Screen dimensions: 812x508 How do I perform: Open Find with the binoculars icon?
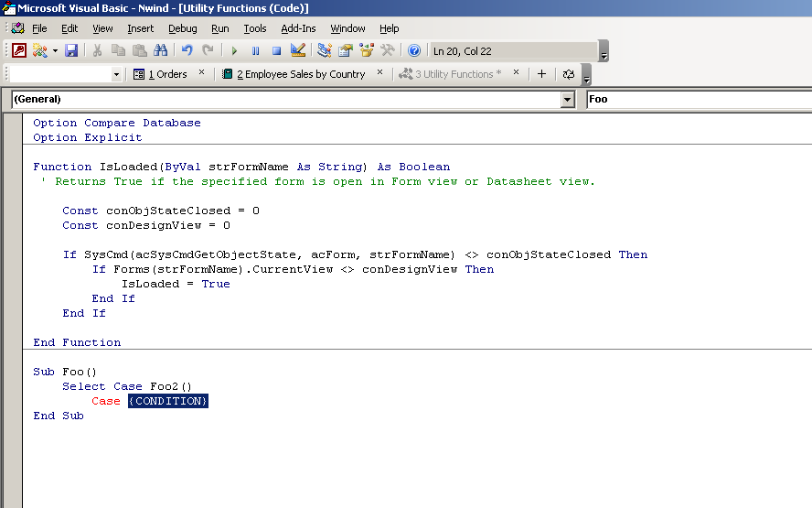pyautogui.click(x=161, y=50)
